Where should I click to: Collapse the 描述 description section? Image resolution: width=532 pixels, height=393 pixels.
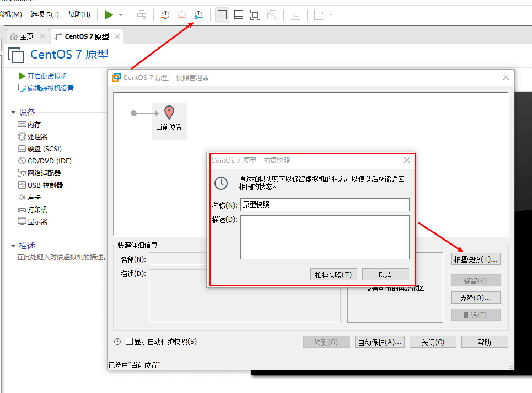point(13,246)
